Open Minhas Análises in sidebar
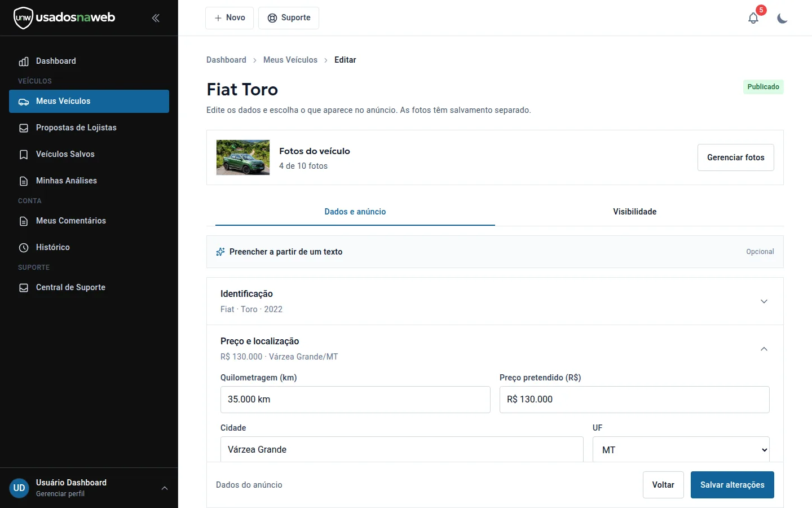The height and width of the screenshot is (508, 812). pyautogui.click(x=89, y=181)
